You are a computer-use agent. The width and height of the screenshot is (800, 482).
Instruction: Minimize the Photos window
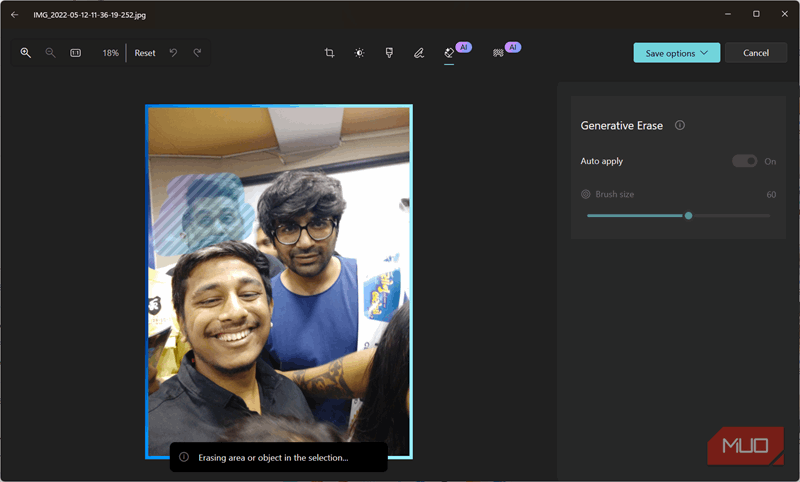tap(728, 14)
